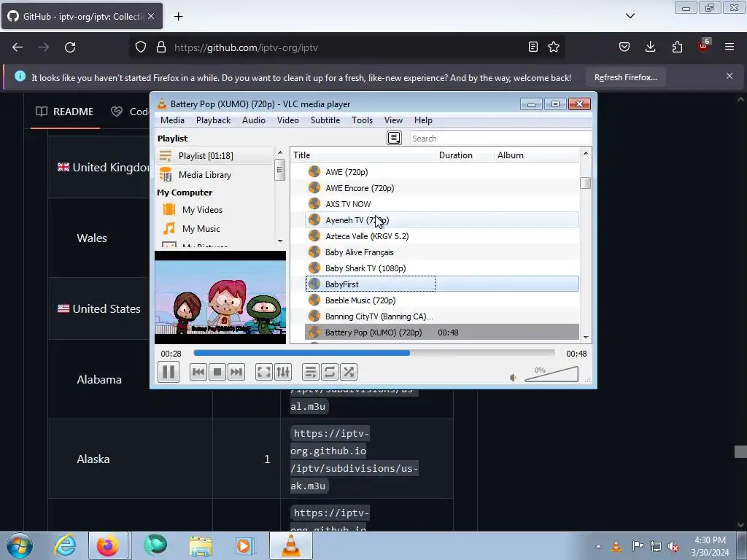Select Baby Shark TV (1080p) channel
This screenshot has height=560, width=747.
click(x=441, y=268)
